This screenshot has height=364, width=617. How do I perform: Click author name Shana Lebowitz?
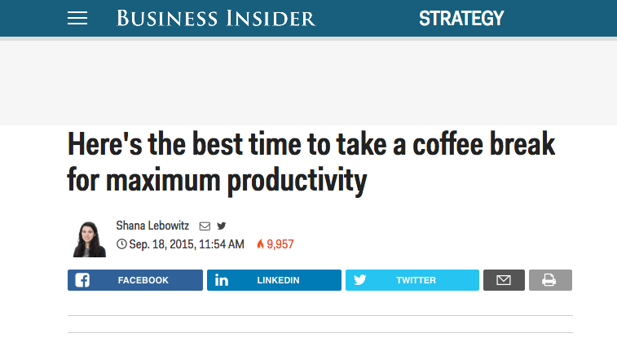(x=152, y=226)
